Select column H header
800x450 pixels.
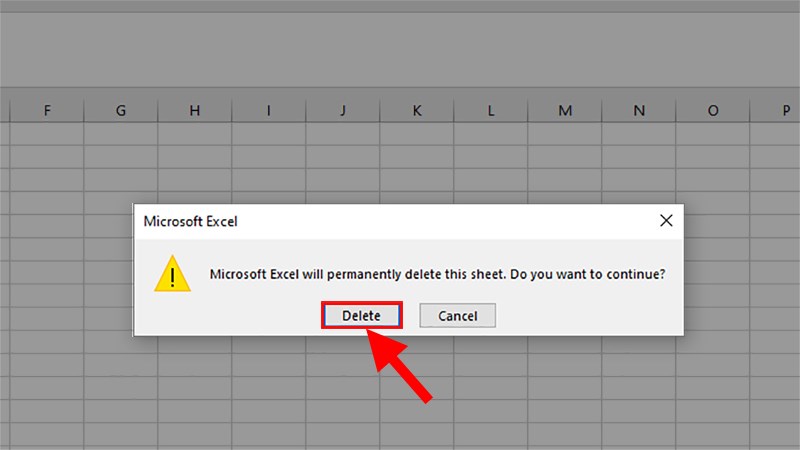[195, 110]
